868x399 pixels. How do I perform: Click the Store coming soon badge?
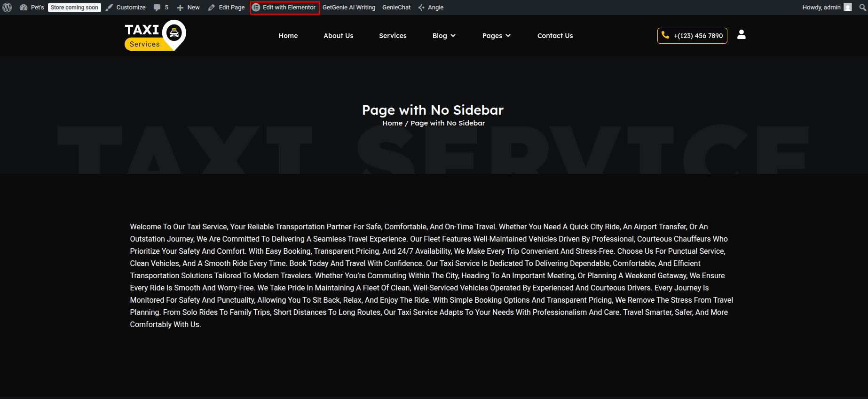coord(74,8)
